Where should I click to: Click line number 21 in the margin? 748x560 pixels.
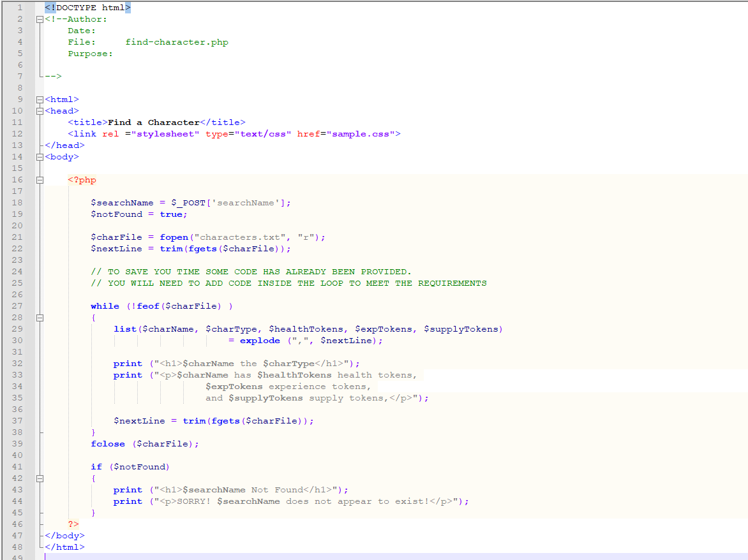click(x=17, y=237)
